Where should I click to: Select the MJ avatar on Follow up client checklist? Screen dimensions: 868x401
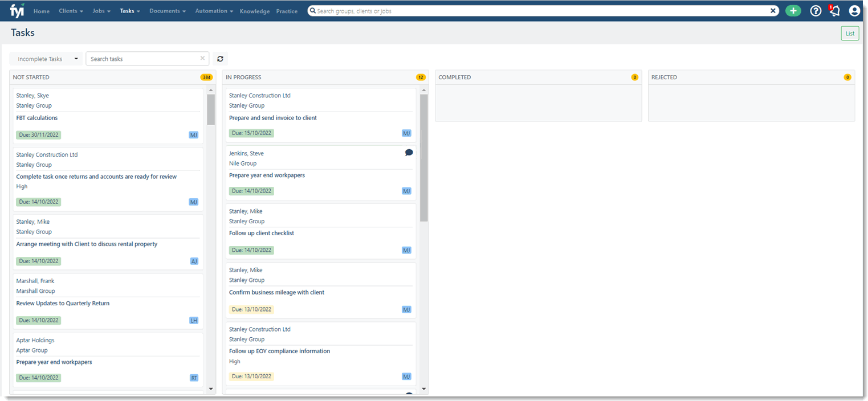tap(406, 250)
